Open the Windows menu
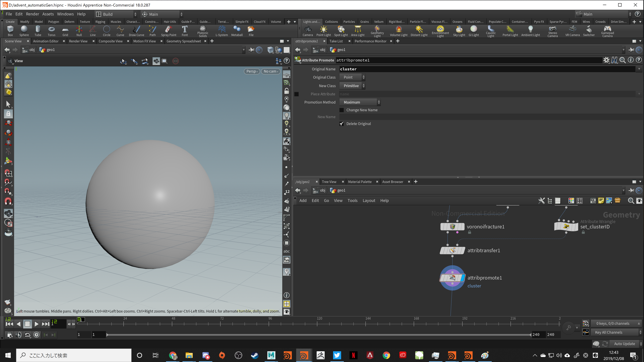The image size is (644, 362). (65, 14)
